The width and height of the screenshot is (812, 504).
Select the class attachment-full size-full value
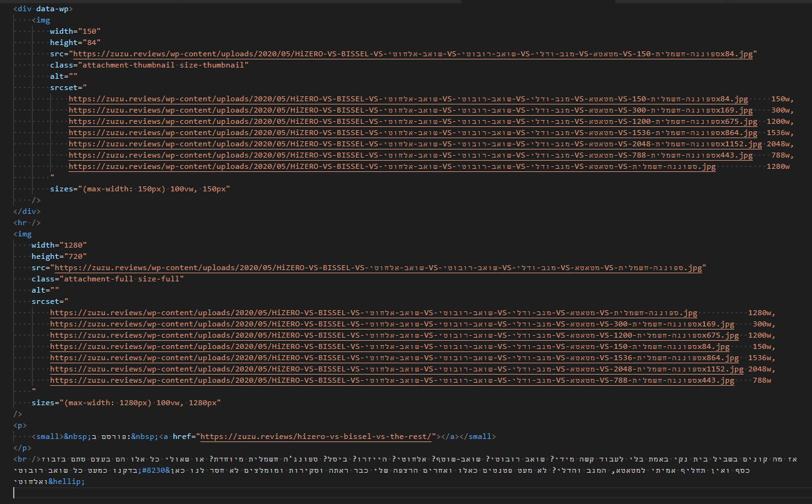pos(121,280)
